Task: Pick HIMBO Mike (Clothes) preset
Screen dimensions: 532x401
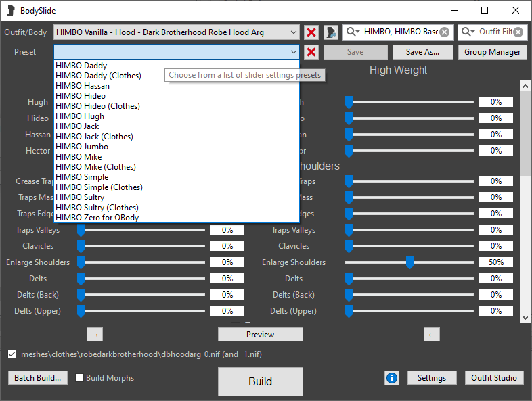Action: coord(177,167)
